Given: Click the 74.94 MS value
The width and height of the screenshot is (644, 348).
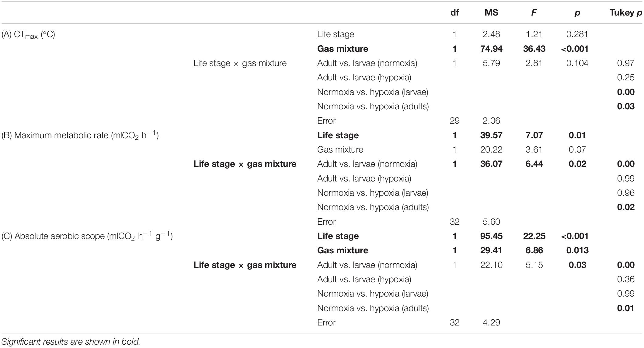Looking at the screenshot, I should 491,49.
